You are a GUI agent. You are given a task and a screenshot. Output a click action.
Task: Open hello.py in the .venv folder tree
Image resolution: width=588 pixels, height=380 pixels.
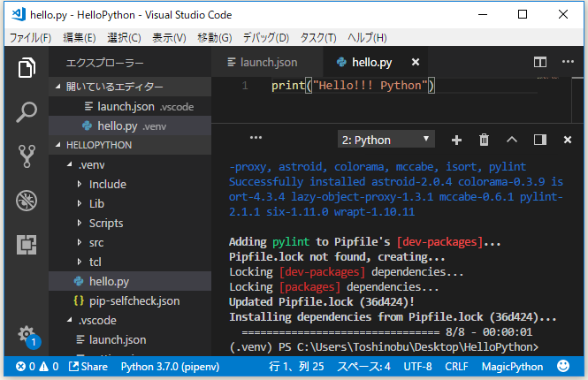(x=130, y=281)
